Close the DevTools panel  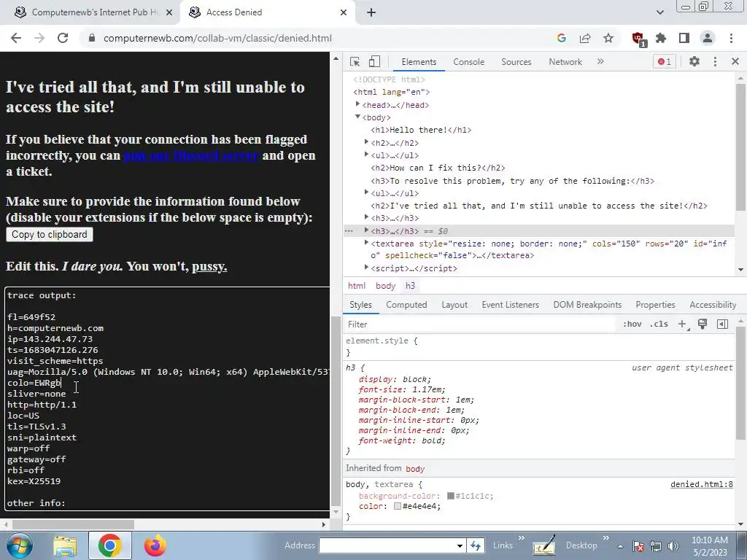735,61
